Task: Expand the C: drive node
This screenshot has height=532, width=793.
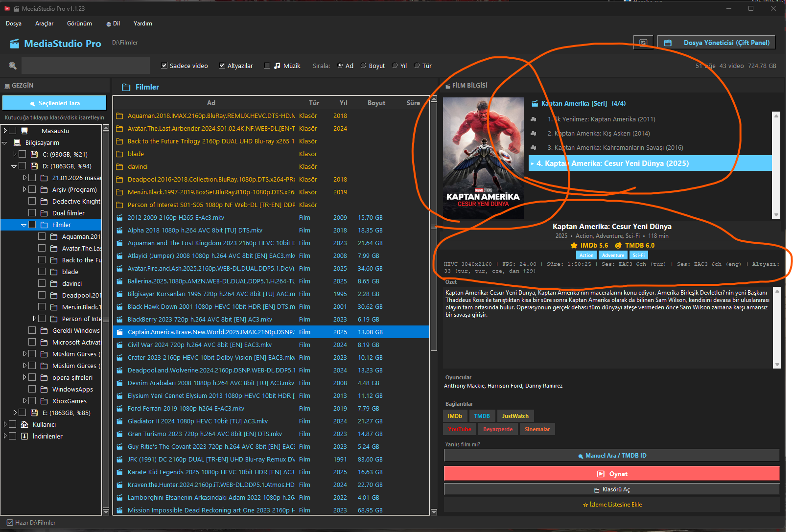Action: [x=15, y=154]
